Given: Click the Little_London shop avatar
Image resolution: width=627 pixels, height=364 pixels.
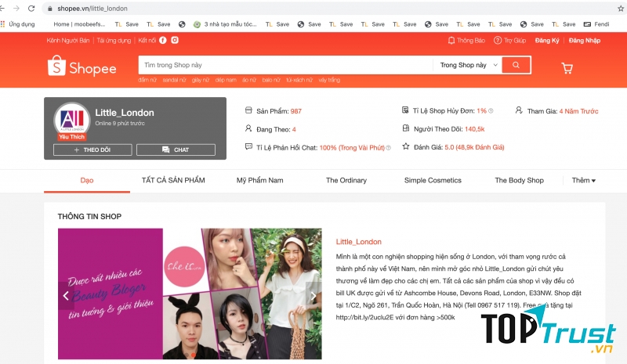Looking at the screenshot, I should (x=72, y=119).
